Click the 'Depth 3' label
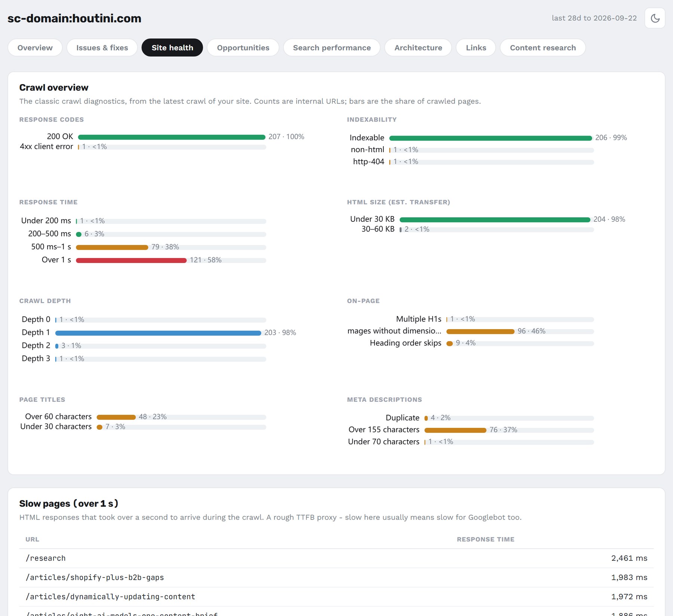The image size is (673, 616). pyautogui.click(x=36, y=359)
